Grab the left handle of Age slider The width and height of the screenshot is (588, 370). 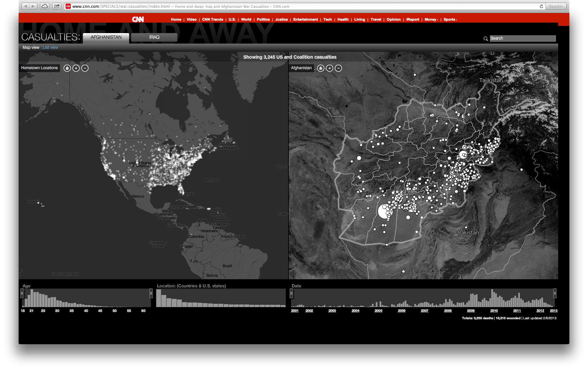click(22, 293)
